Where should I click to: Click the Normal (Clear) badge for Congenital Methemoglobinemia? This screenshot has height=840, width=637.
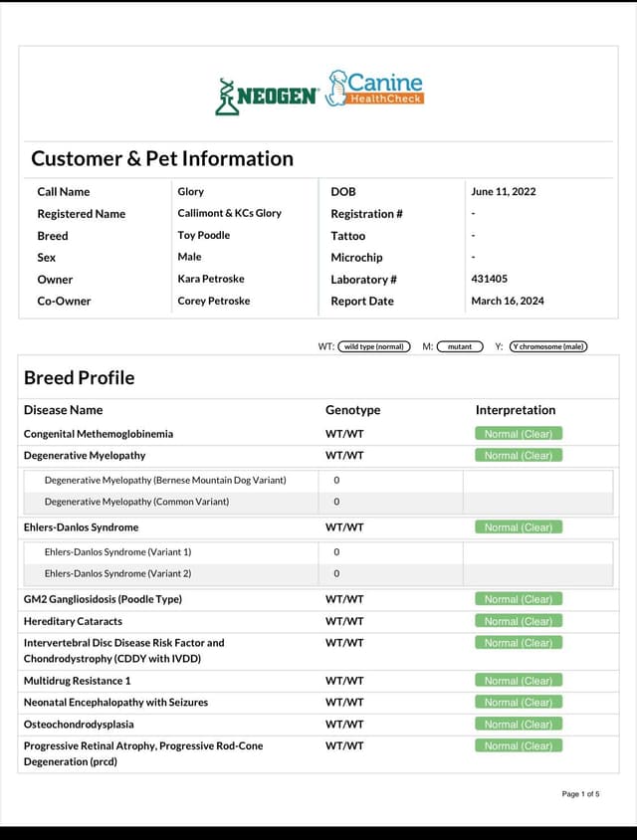click(519, 434)
